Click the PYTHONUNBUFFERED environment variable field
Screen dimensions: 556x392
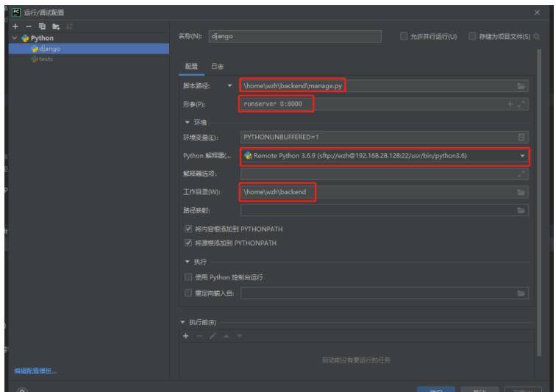pos(385,138)
